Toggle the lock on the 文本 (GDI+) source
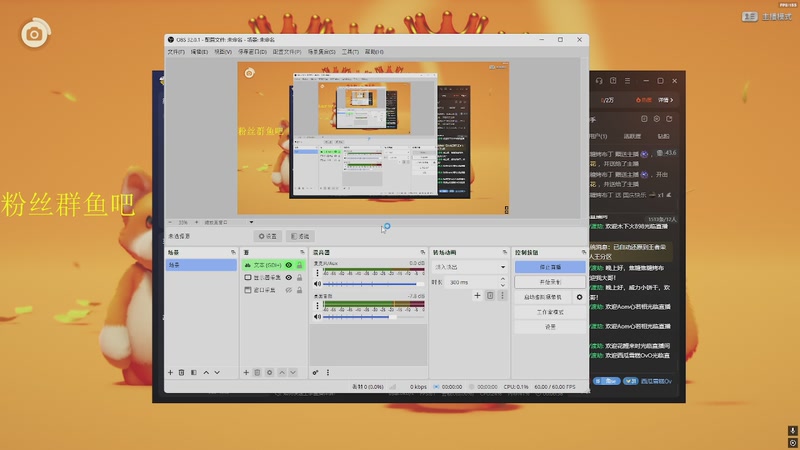This screenshot has width=800, height=450. pos(299,265)
